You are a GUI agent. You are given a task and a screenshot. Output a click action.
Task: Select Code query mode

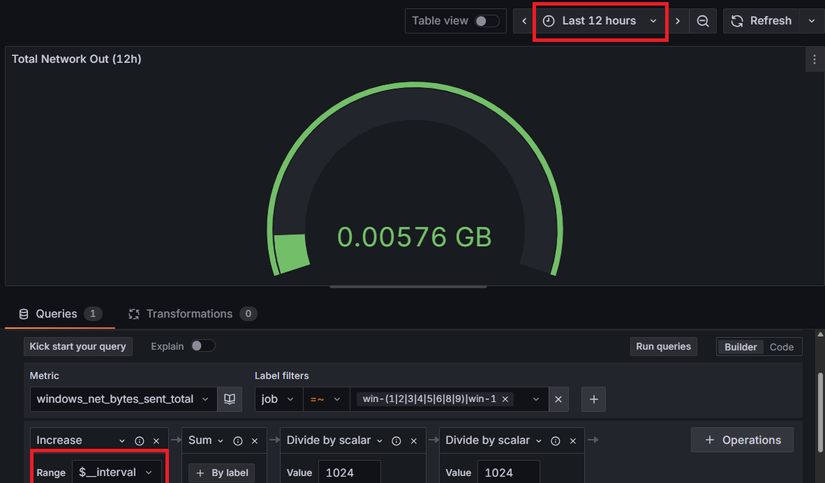click(781, 347)
